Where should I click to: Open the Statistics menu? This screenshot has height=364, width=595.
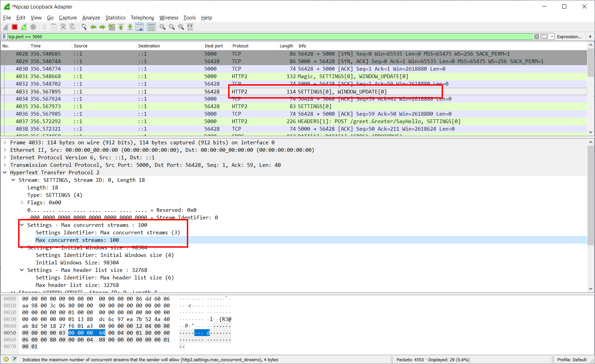115,18
